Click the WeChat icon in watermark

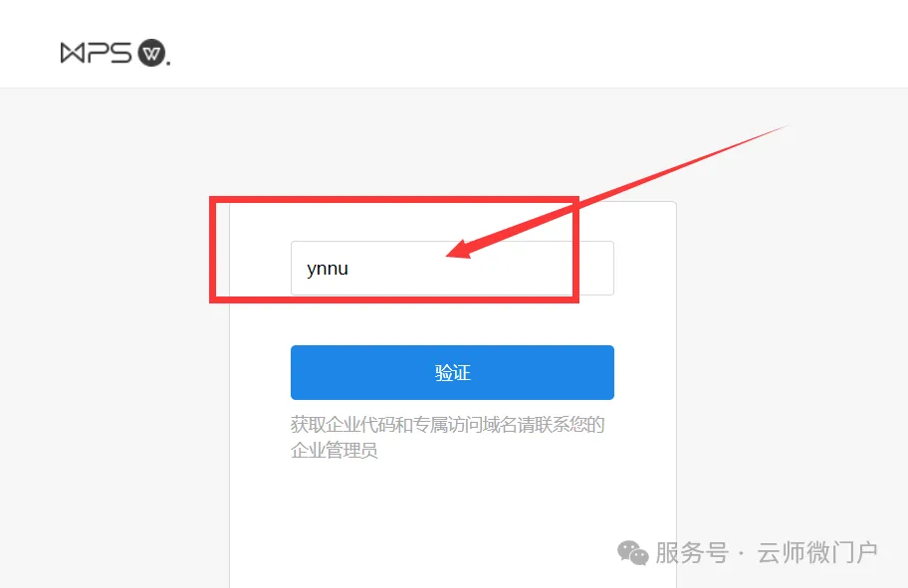pos(632,553)
